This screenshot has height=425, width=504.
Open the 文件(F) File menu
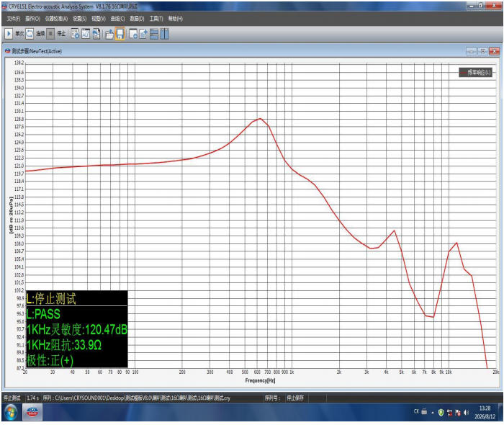pyautogui.click(x=14, y=19)
